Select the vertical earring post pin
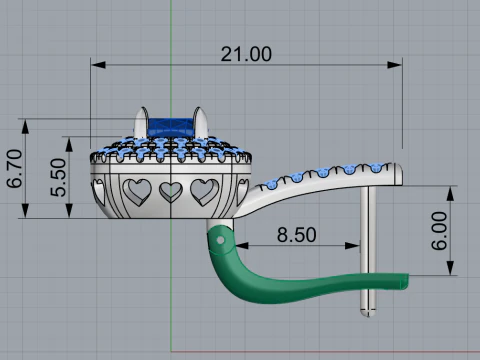Viewport: 480px width, 360px height. 368,251
